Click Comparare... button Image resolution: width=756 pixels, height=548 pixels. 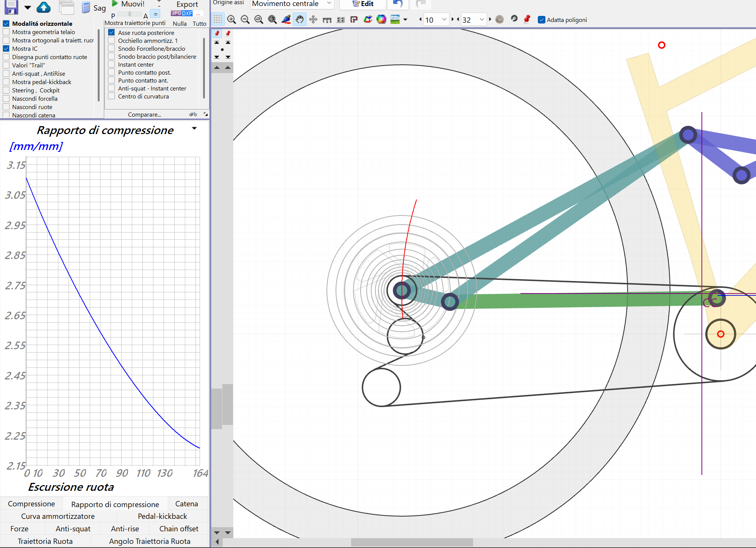click(x=144, y=114)
